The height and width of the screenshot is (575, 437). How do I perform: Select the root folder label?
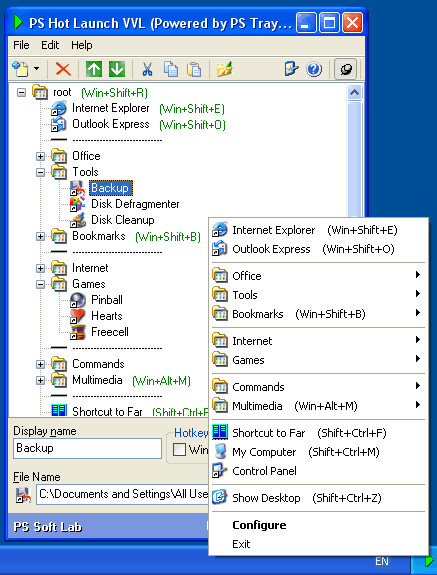(62, 92)
